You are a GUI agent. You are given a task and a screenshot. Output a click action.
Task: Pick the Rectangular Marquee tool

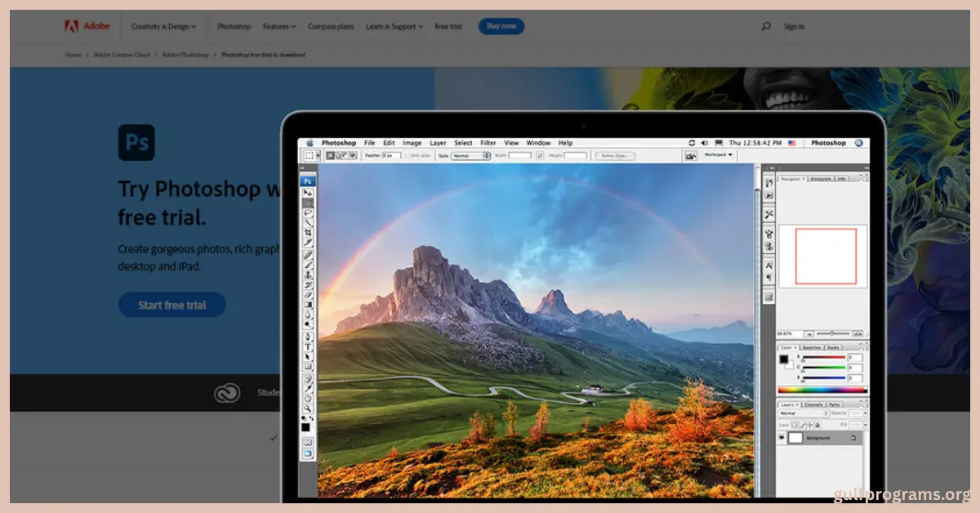(308, 203)
